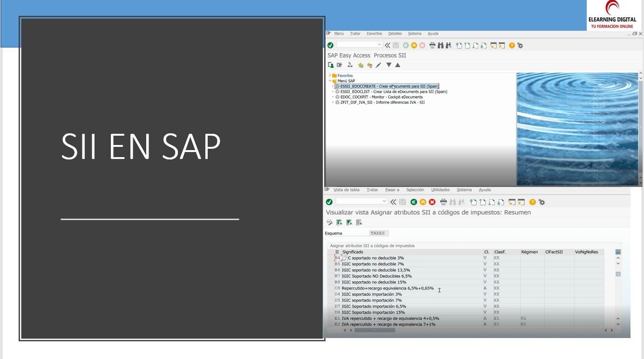Click Move Favorites Up triangle icon
This screenshot has height=359, width=644.
[x=398, y=65]
